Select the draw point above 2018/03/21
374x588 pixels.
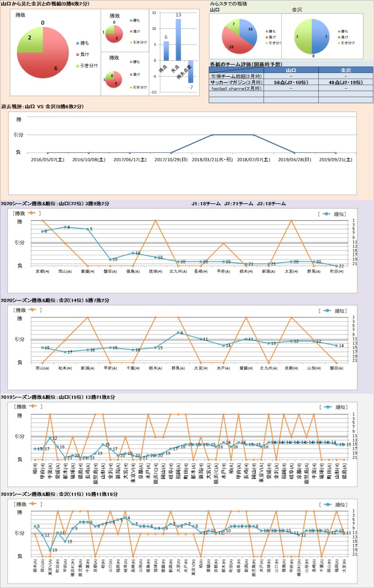click(212, 135)
